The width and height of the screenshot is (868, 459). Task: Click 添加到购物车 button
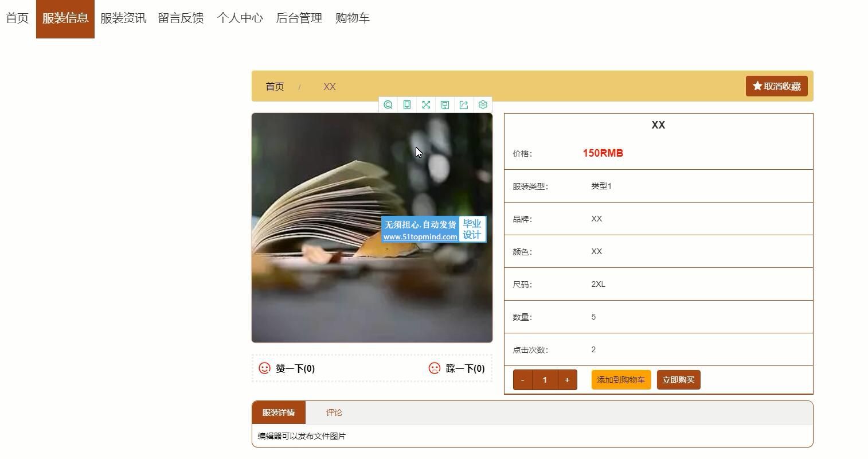point(621,380)
